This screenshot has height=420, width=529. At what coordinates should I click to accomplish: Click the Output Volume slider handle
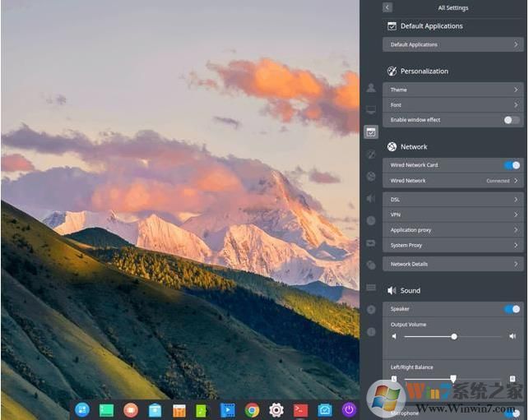(x=454, y=336)
